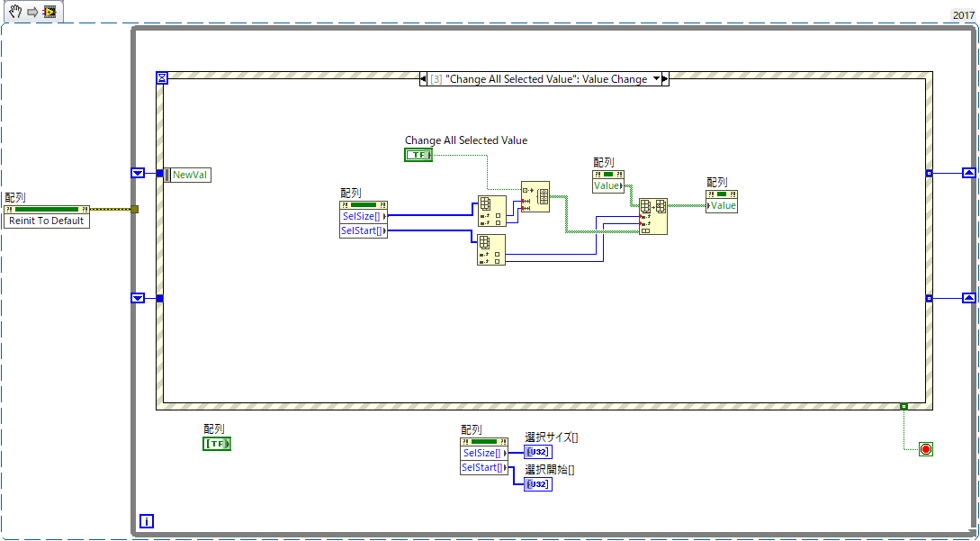
Task: Click the lower left shift register
Action: 138,298
